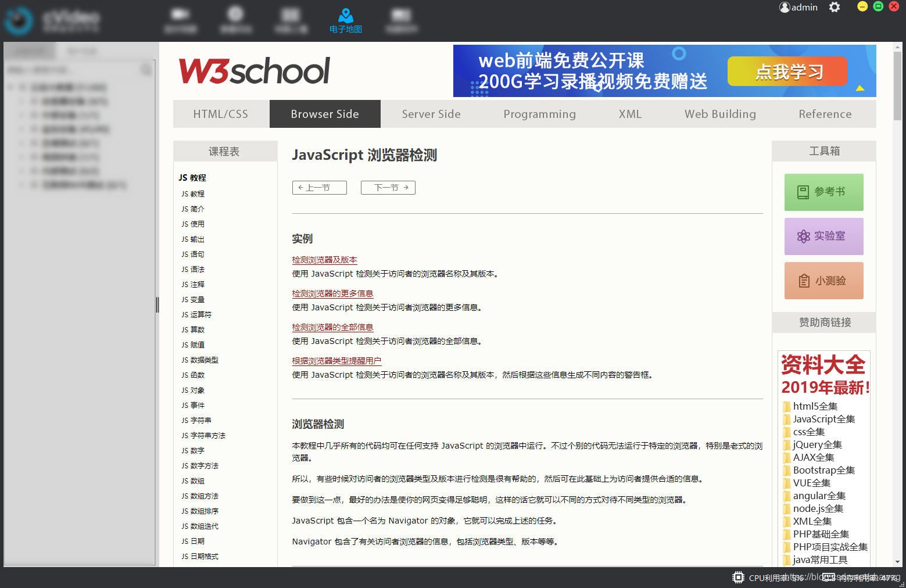Open JS 数组排序 in the course list
The height and width of the screenshot is (588, 906).
click(200, 511)
